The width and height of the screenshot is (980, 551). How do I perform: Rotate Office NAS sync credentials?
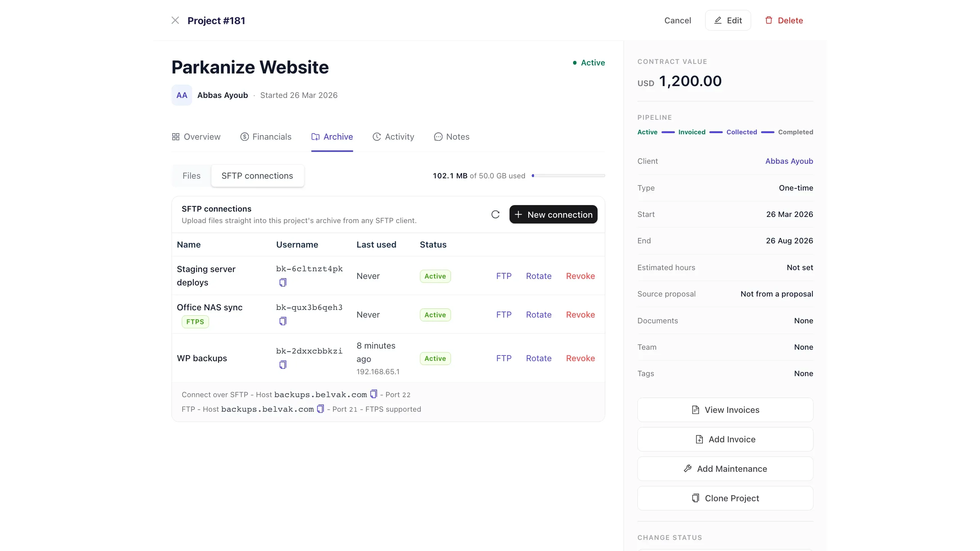(x=539, y=315)
